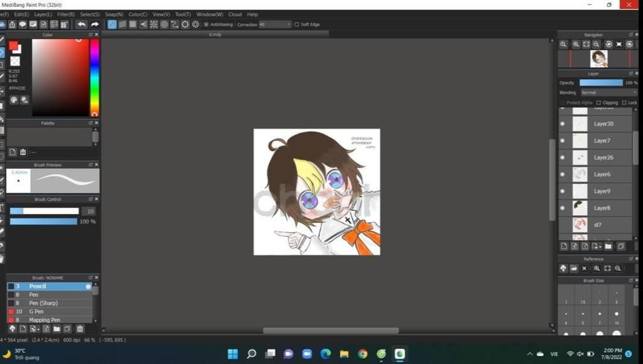The height and width of the screenshot is (364, 643).
Task: Click the Undo arrow in the toolbar
Action: 82,24
